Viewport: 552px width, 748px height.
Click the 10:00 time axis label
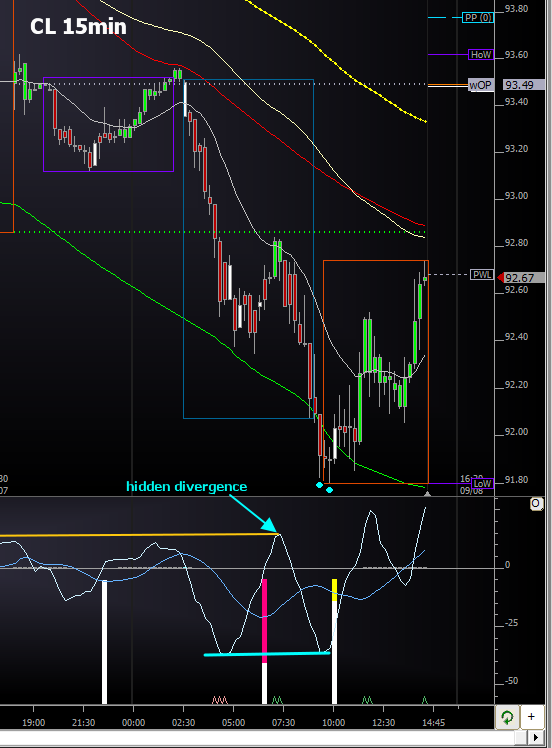point(333,723)
